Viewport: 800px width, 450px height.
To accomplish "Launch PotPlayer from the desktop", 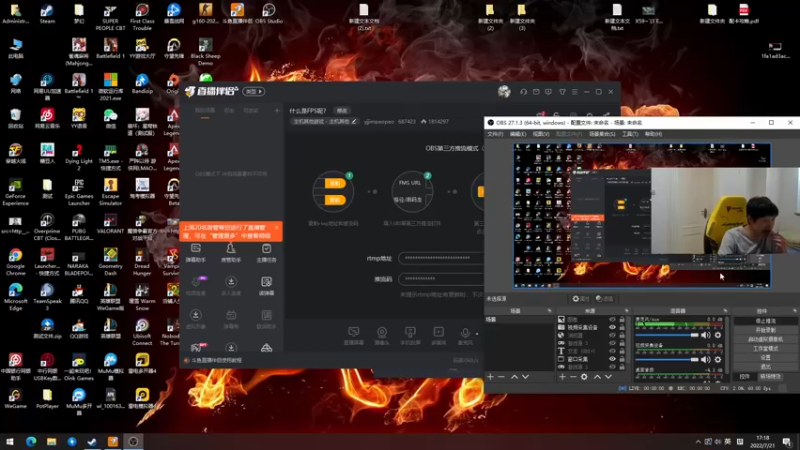I will click(x=47, y=399).
